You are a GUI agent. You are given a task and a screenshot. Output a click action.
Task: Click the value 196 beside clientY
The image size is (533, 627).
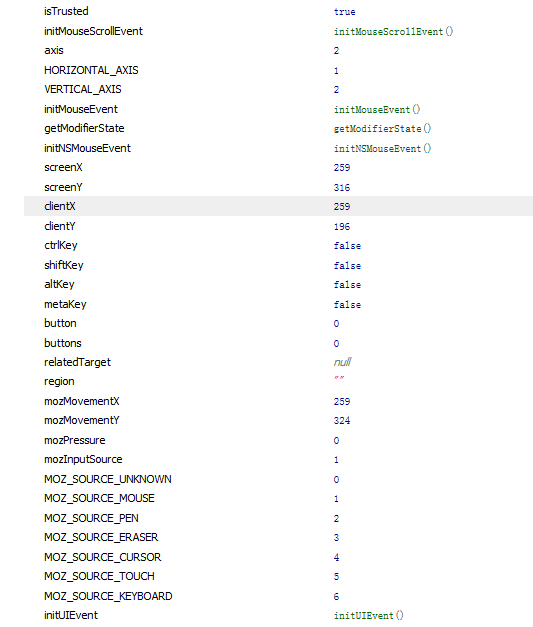342,227
